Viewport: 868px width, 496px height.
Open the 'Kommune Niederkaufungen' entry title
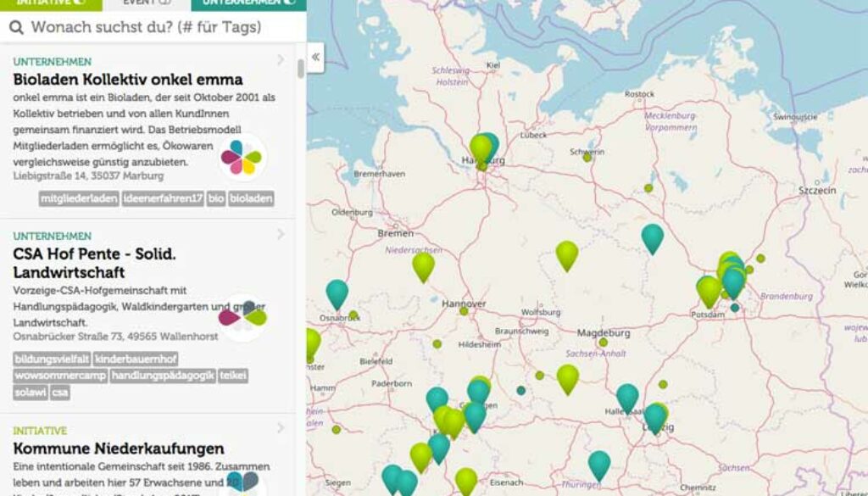click(x=119, y=449)
